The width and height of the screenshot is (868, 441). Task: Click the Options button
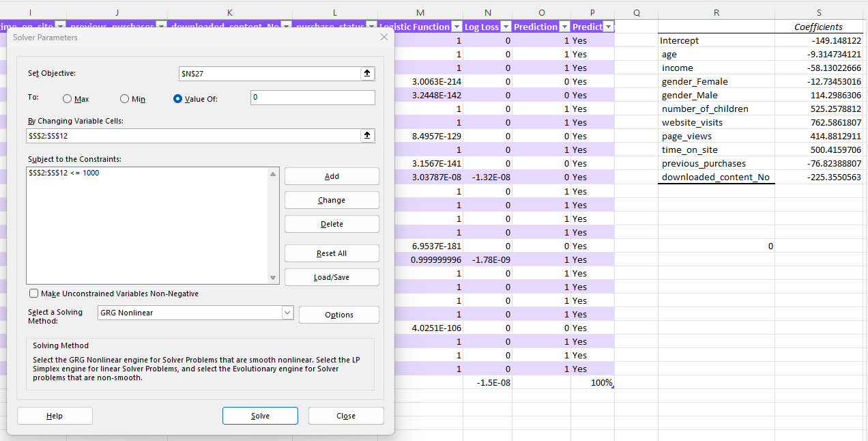339,315
